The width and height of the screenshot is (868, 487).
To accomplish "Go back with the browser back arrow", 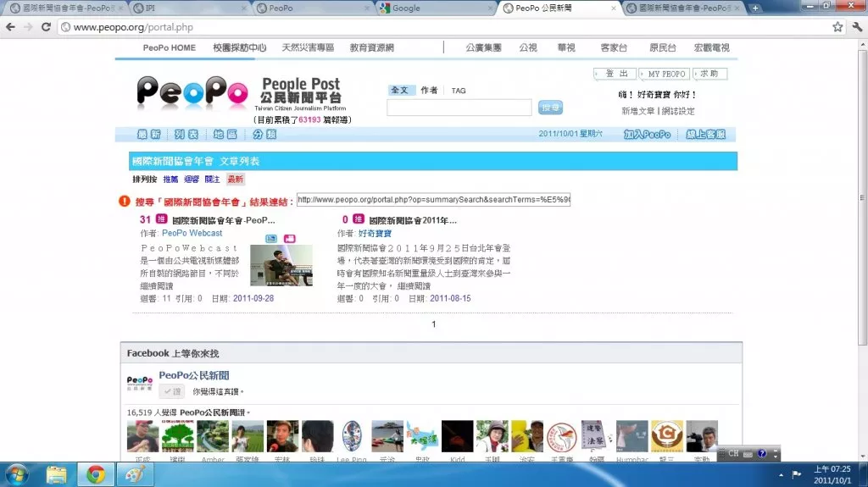I will (x=10, y=27).
